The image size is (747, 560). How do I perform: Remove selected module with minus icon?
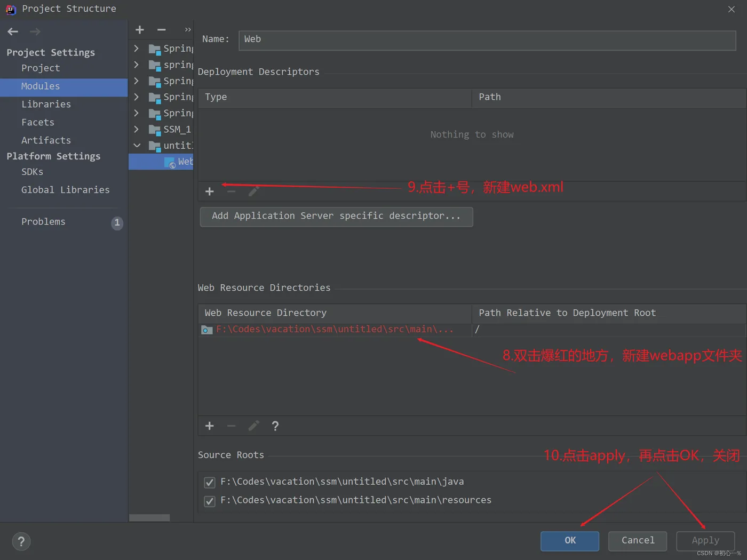[x=162, y=30]
